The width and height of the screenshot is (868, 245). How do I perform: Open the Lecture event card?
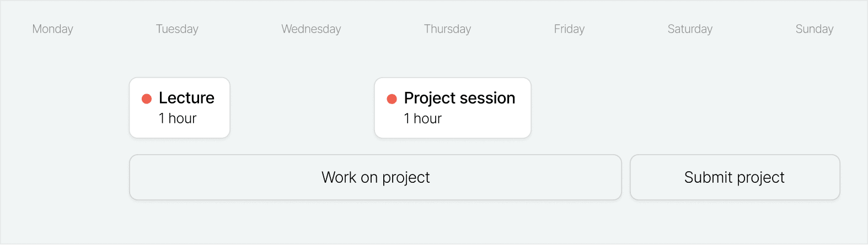click(x=180, y=108)
